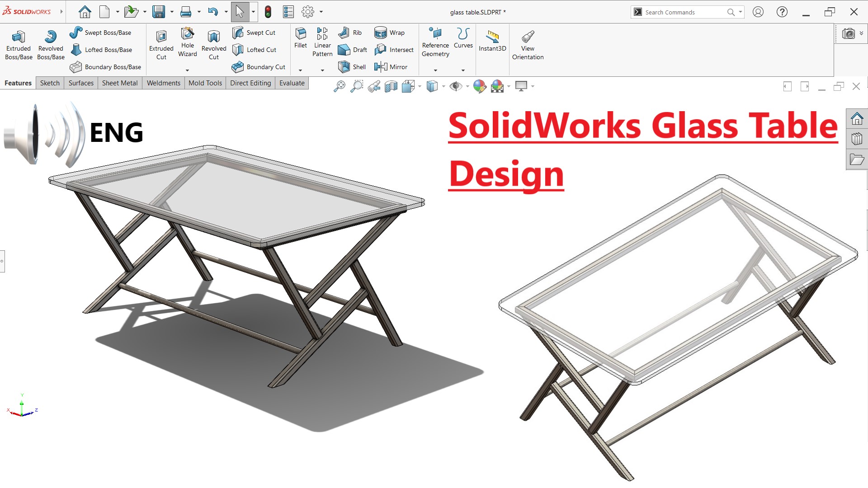This screenshot has height=488, width=868.
Task: Open the Curves tool
Action: pyautogui.click(x=463, y=38)
